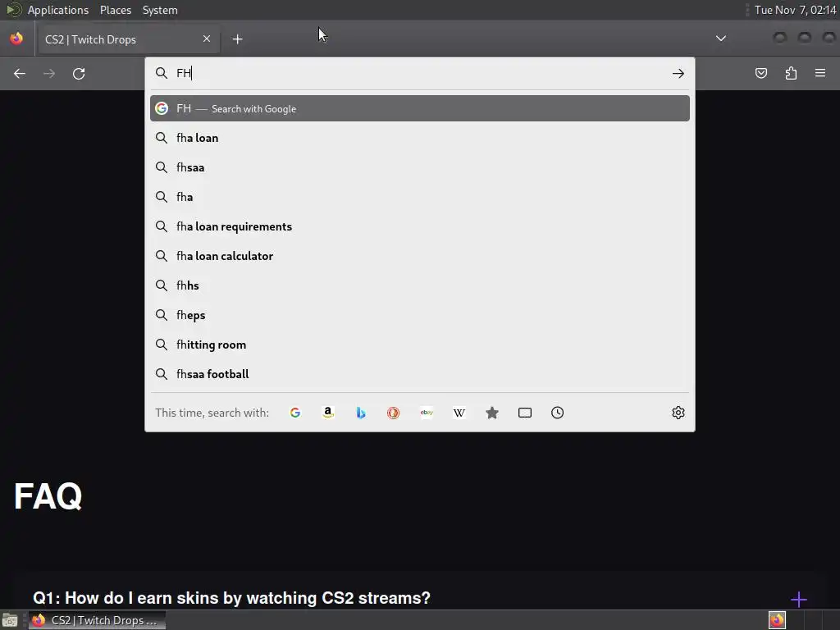Search this time with Bing

(361, 413)
